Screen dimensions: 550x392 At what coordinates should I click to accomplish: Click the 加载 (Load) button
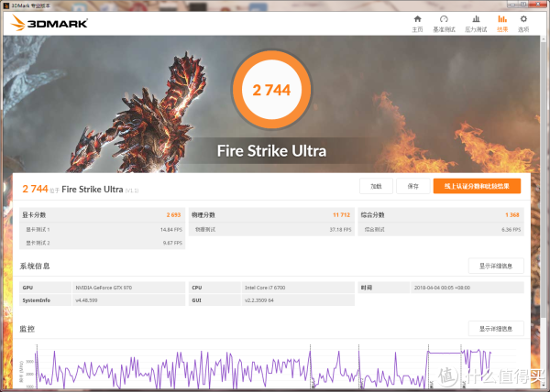click(376, 186)
